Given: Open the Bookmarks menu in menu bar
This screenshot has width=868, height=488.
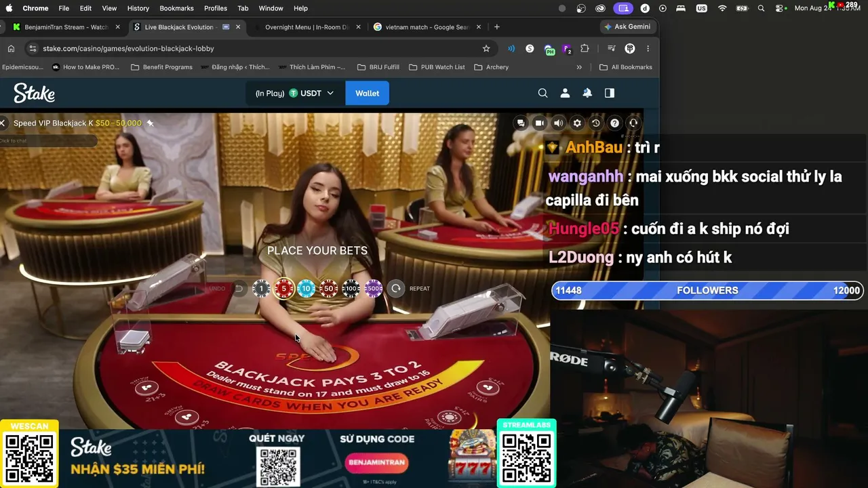Looking at the screenshot, I should pos(176,8).
